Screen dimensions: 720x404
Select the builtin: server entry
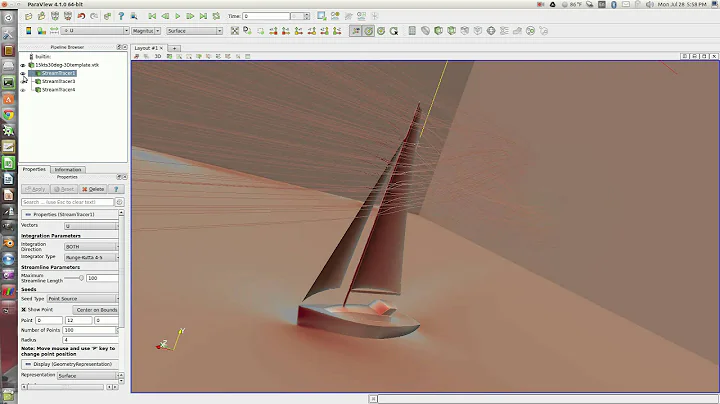pos(43,56)
